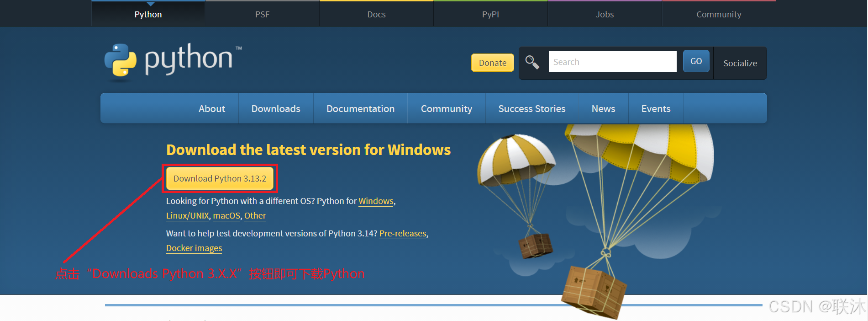This screenshot has width=868, height=321.
Task: Open the Success Stories navigation menu
Action: click(532, 108)
